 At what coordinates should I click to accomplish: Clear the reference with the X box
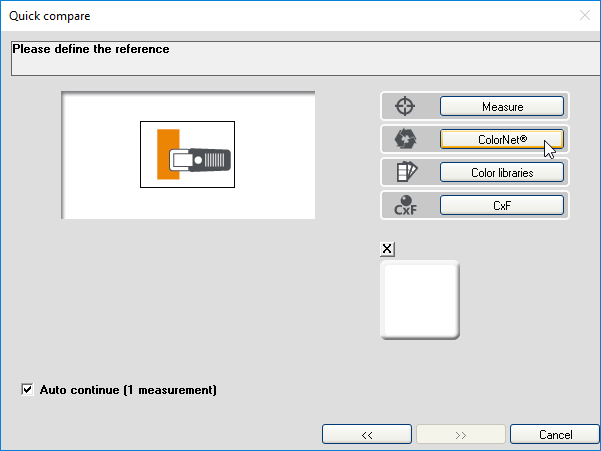click(387, 249)
